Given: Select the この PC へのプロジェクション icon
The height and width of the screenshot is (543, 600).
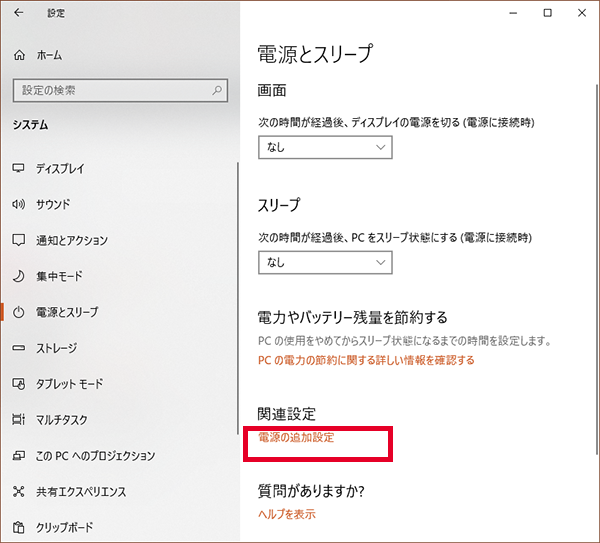Looking at the screenshot, I should [18, 455].
